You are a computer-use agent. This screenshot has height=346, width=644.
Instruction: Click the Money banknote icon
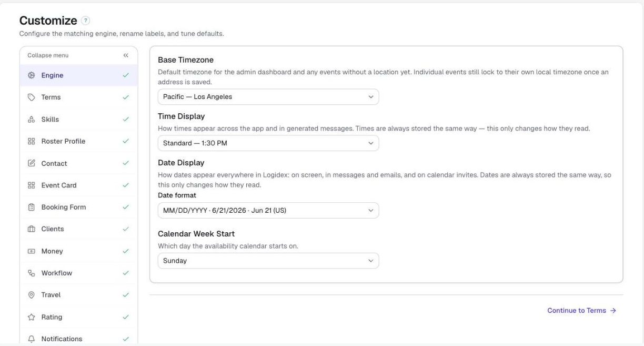click(31, 251)
